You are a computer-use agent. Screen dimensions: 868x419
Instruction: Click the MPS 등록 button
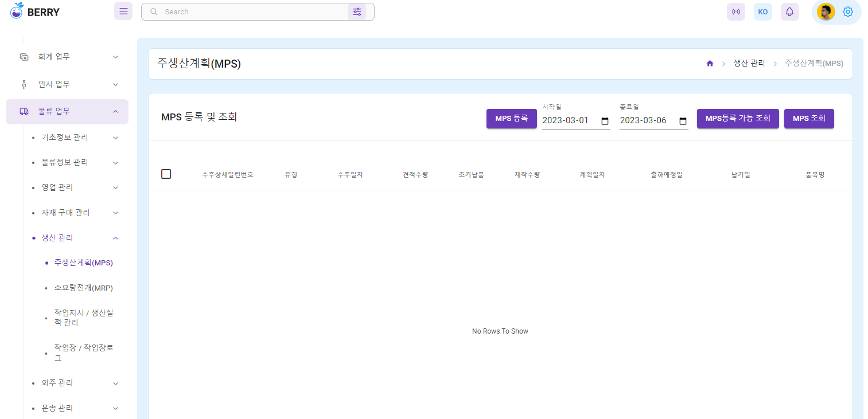click(512, 119)
